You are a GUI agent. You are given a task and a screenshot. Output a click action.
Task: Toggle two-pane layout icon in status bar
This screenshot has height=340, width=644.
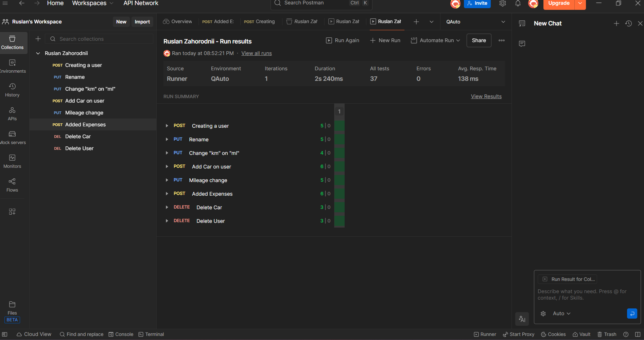638,334
